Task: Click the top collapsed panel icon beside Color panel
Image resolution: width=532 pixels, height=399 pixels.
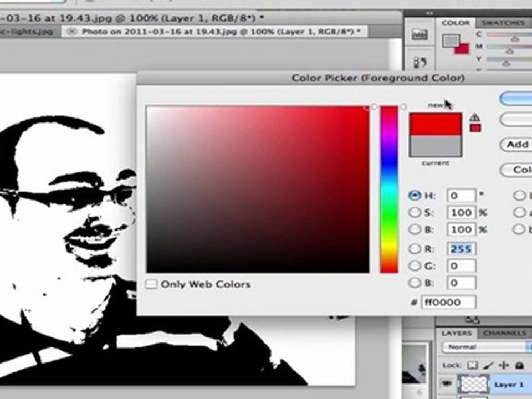Action: [x=420, y=34]
